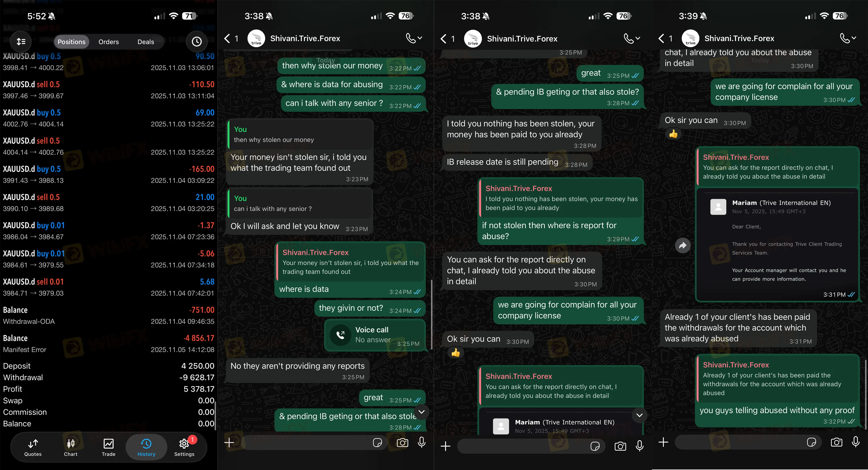Tap scroll-to-bottom chevron in first chat

422,412
